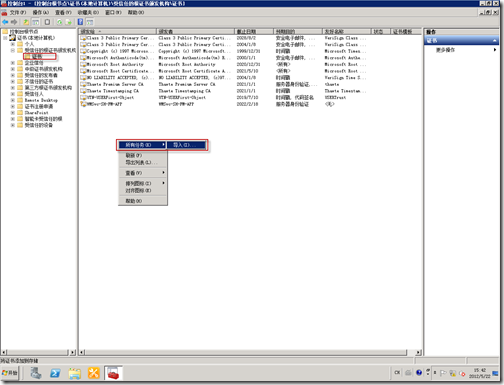Click the expiry date 2028/8/2 cell
504x385 pixels.
pos(246,38)
